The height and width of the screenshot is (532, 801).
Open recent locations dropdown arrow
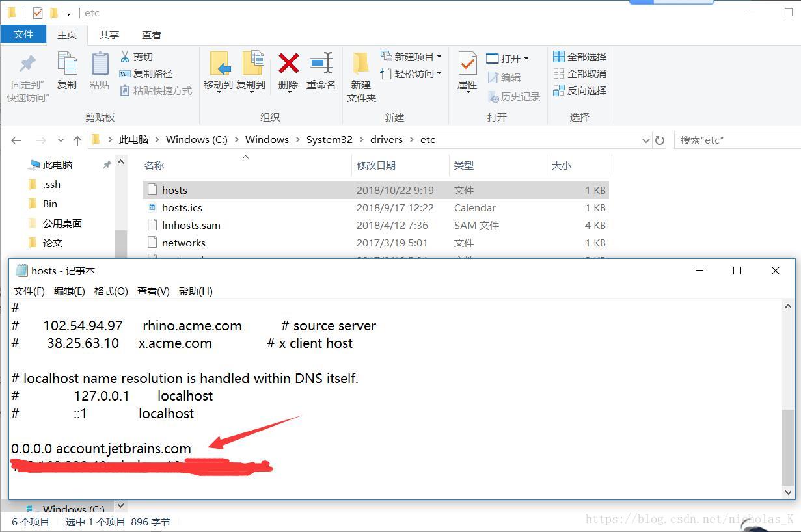(61, 140)
